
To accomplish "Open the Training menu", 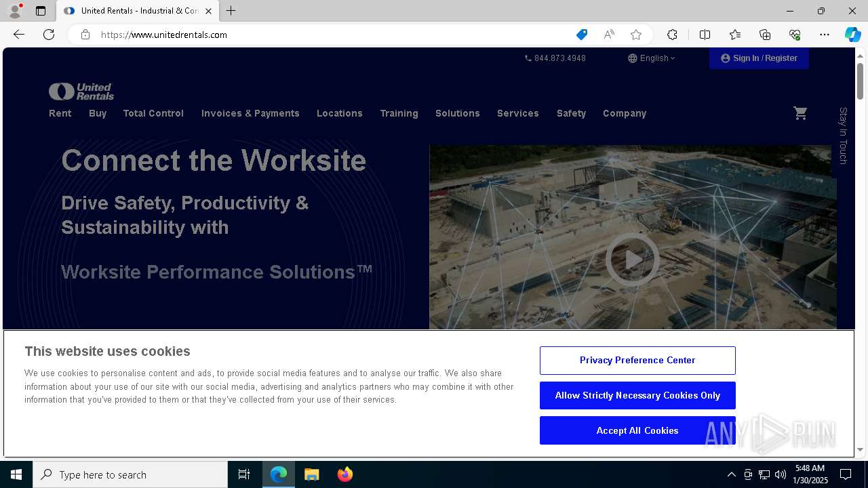I will (399, 113).
